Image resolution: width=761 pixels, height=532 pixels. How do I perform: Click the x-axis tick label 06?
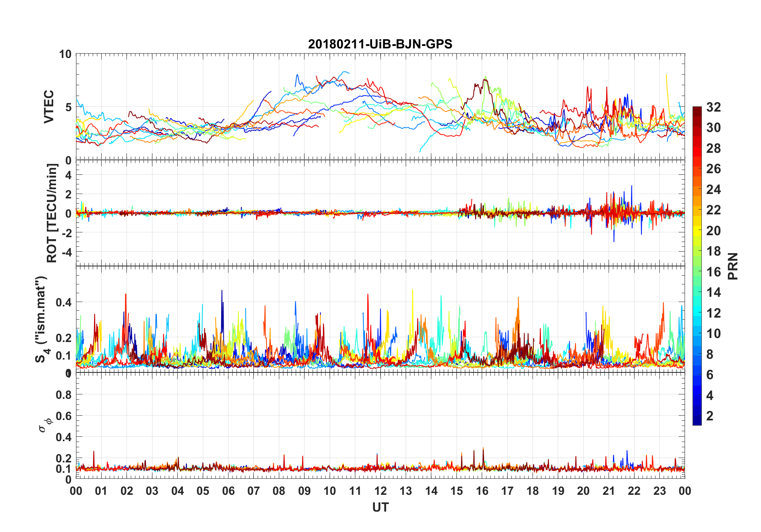click(228, 491)
